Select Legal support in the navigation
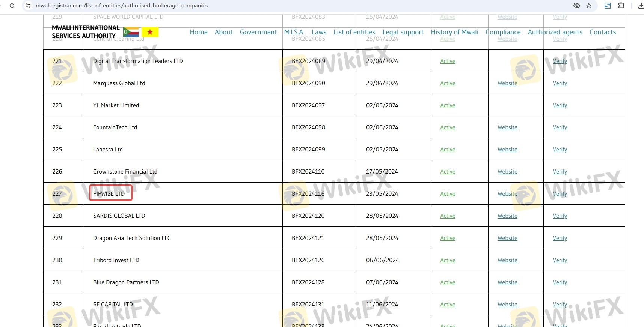 tap(403, 32)
